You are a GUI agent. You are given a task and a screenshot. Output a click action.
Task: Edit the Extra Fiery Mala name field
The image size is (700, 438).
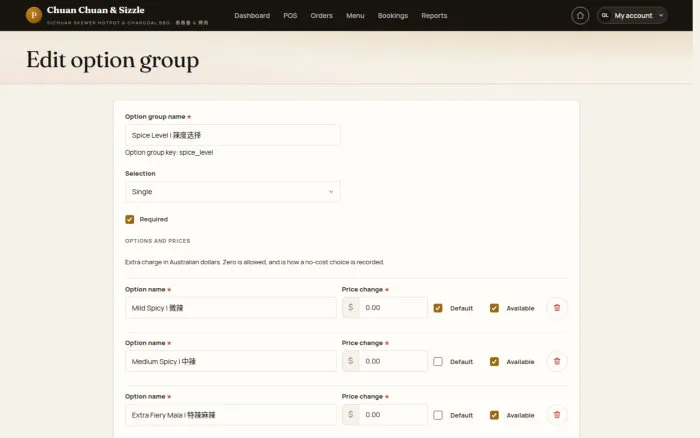(231, 415)
